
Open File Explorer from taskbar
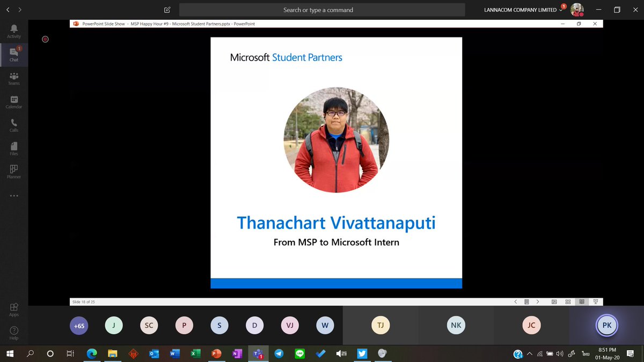click(113, 353)
